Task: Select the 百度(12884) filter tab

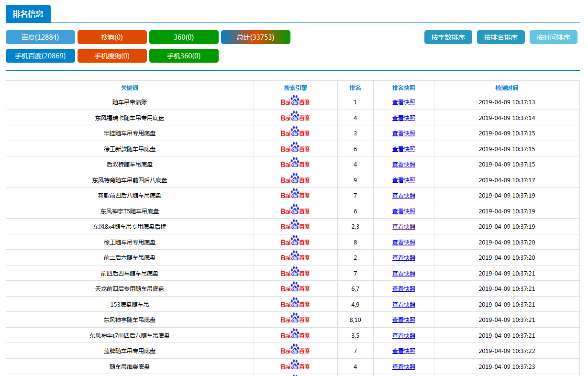Action: (40, 37)
